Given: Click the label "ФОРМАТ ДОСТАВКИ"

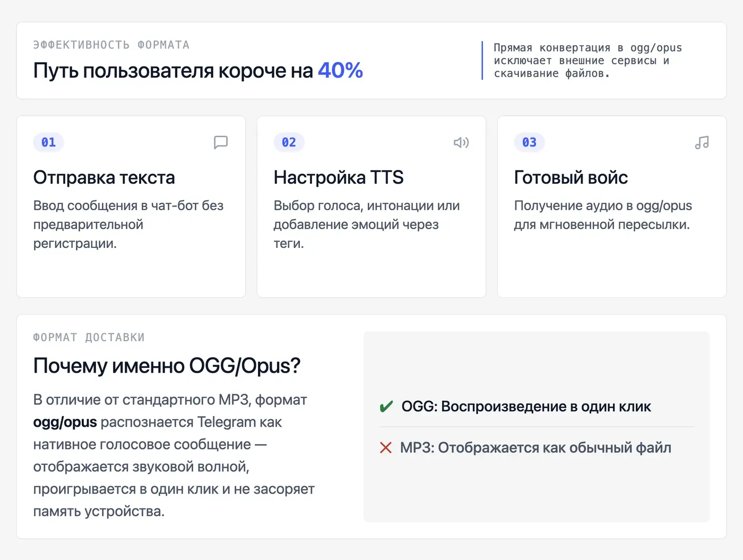Looking at the screenshot, I should 89,338.
